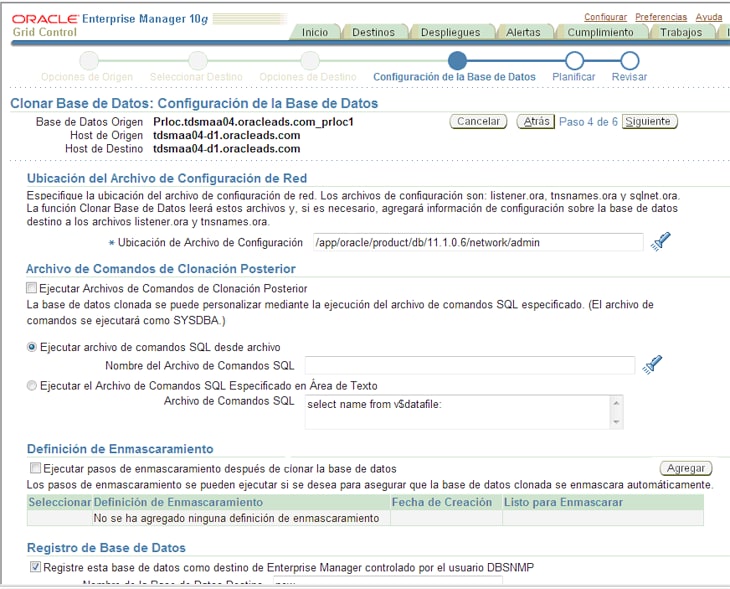Jump to the Revisar step circle
This screenshot has width=730, height=589.
(629, 61)
